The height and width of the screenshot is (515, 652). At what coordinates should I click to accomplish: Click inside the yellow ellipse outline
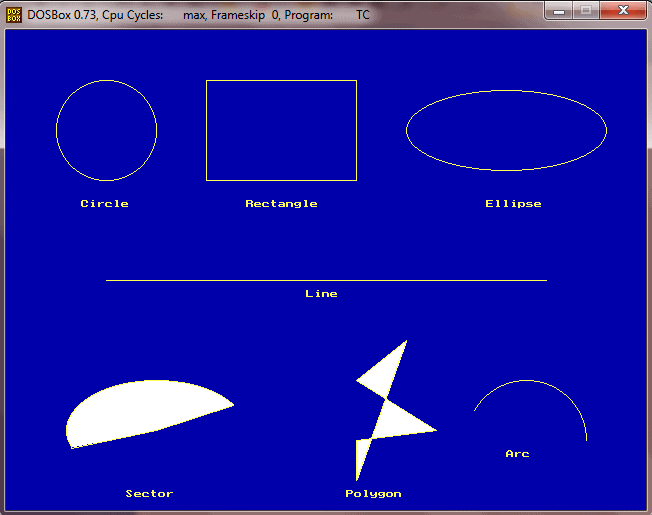[506, 130]
